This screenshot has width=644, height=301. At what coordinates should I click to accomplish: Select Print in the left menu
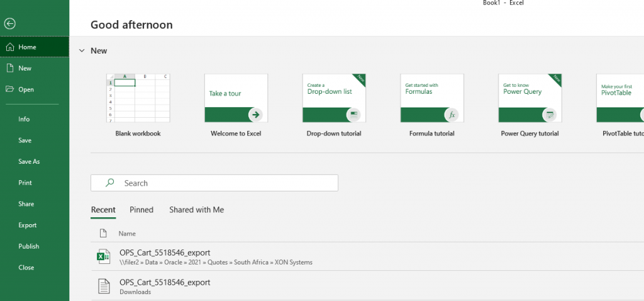click(25, 183)
